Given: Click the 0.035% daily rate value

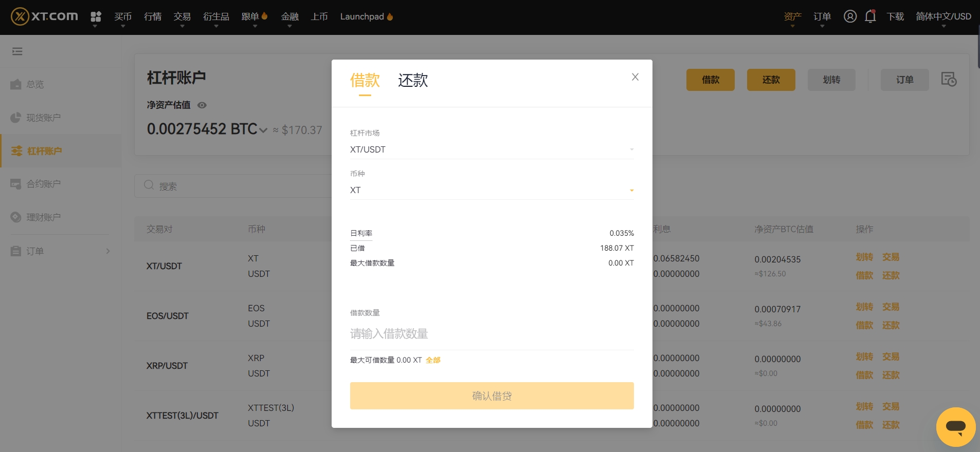Looking at the screenshot, I should (x=622, y=233).
